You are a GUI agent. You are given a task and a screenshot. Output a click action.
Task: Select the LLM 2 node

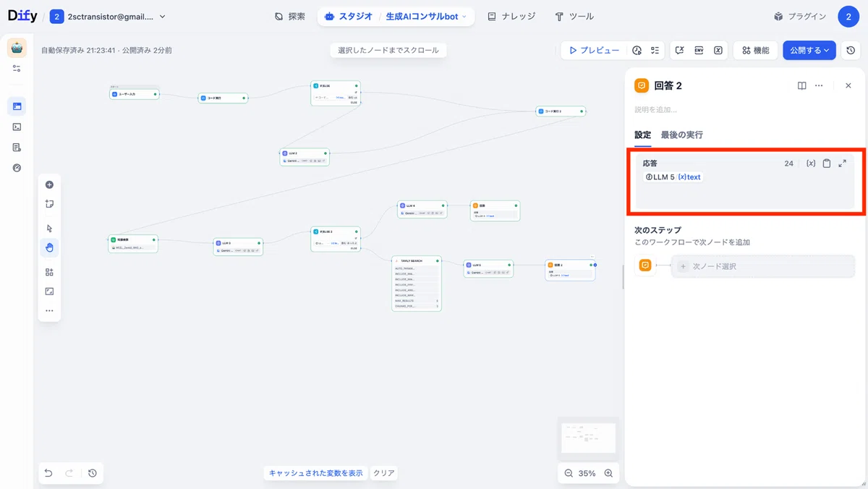[305, 157]
